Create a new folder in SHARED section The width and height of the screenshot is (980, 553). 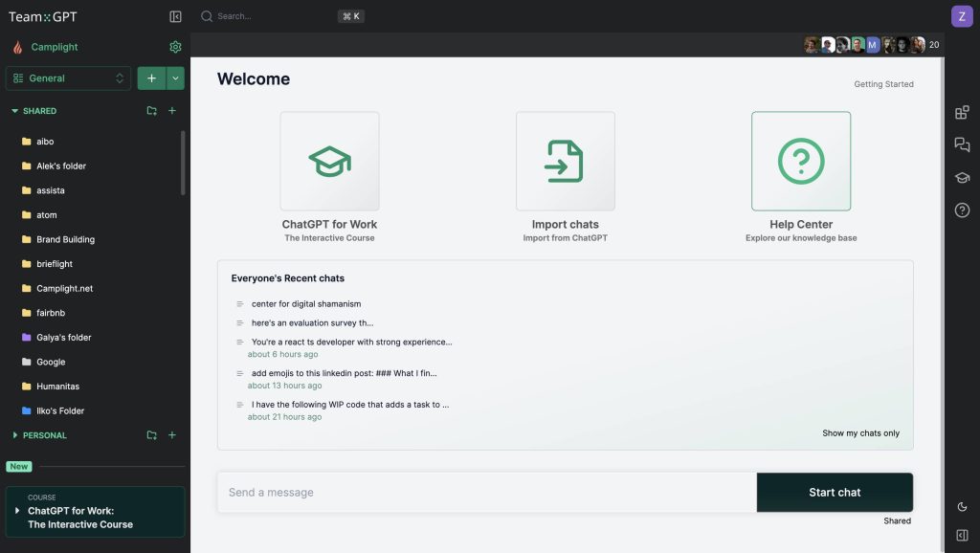(151, 110)
